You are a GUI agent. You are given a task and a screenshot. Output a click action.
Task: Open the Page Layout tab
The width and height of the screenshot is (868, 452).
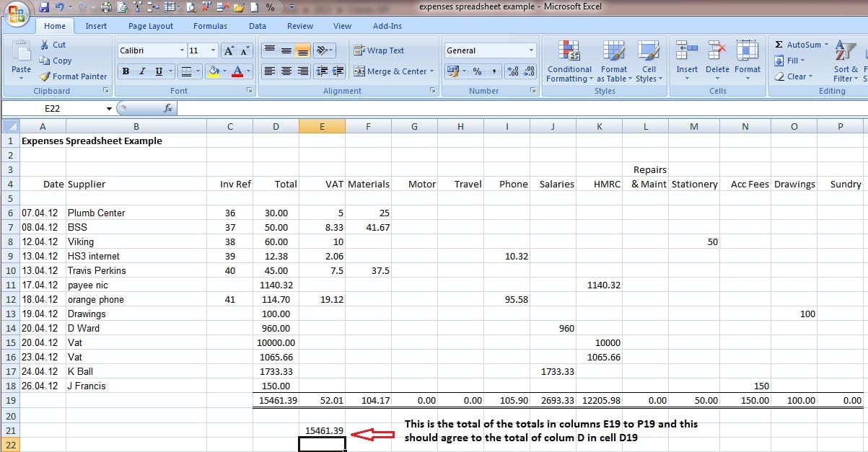pyautogui.click(x=151, y=26)
